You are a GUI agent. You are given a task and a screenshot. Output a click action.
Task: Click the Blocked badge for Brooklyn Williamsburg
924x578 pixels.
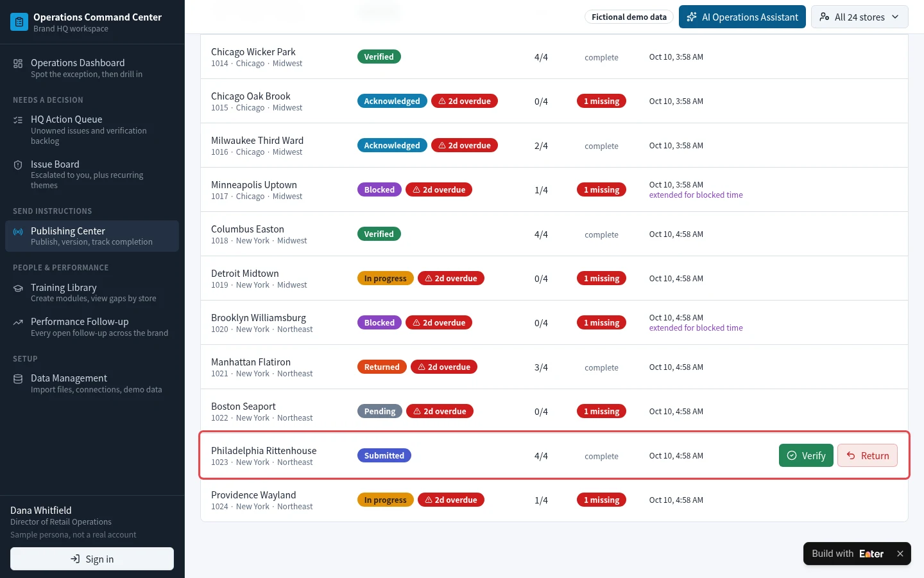pos(379,322)
